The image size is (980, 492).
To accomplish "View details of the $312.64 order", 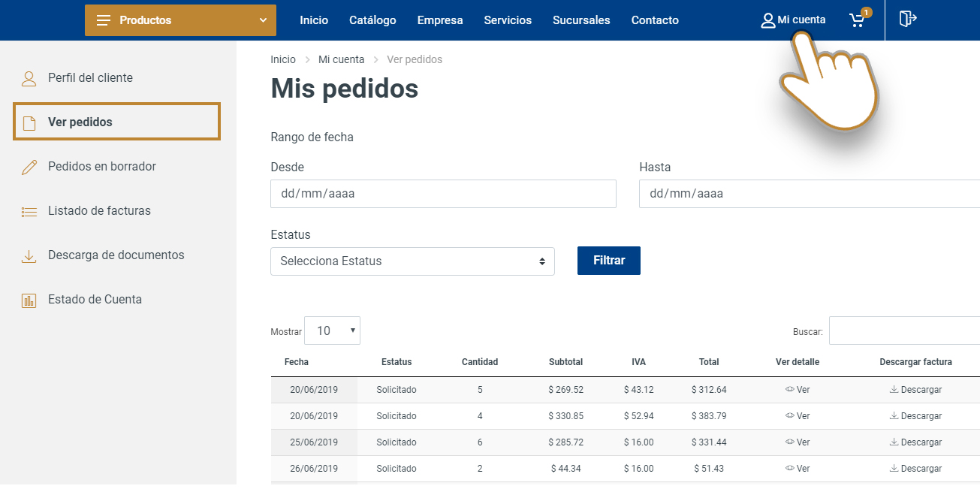I will (x=798, y=390).
